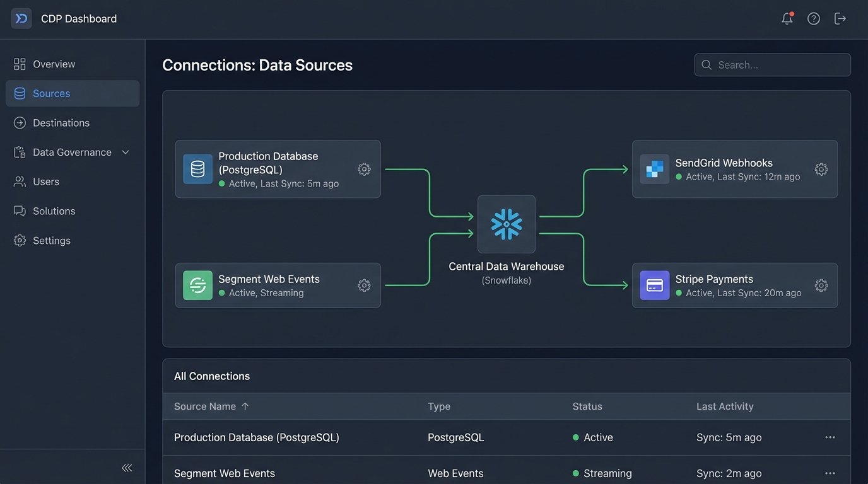Click the notifications bell icon
This screenshot has width=868, height=484.
pyautogui.click(x=787, y=19)
